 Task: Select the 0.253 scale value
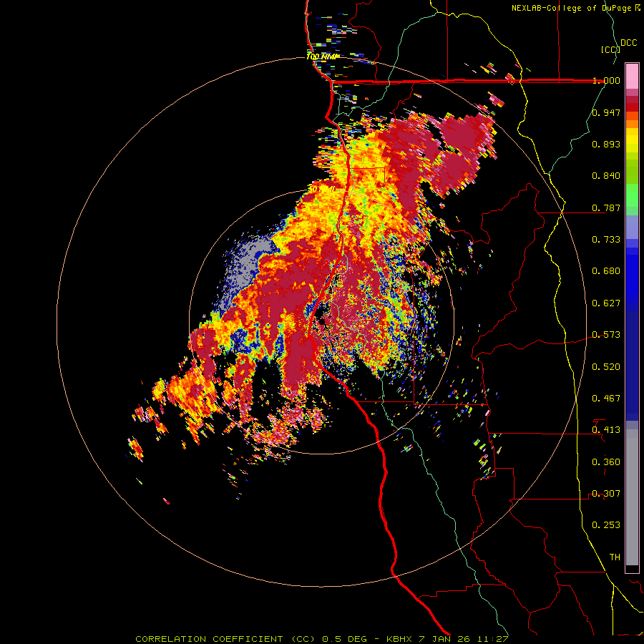coord(606,525)
